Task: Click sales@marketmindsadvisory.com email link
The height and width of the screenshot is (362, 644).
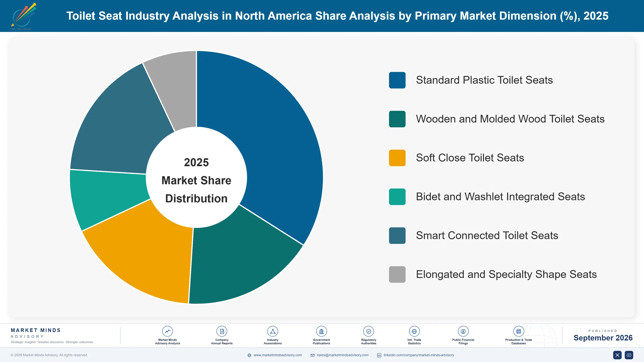Action: pos(343,355)
